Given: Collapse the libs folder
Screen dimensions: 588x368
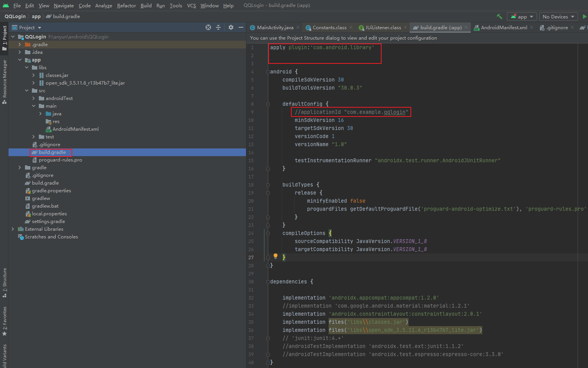Looking at the screenshot, I should click(27, 67).
